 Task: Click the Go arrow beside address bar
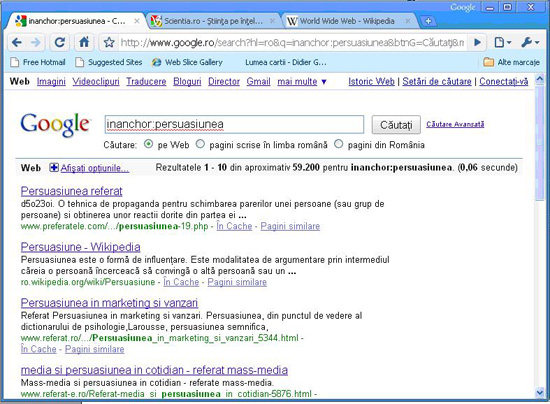click(477, 42)
